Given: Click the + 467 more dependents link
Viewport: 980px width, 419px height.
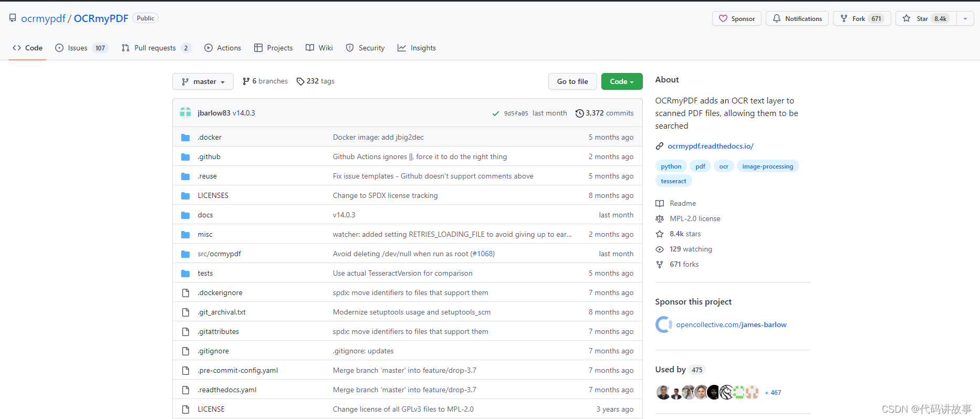Looking at the screenshot, I should coord(773,392).
